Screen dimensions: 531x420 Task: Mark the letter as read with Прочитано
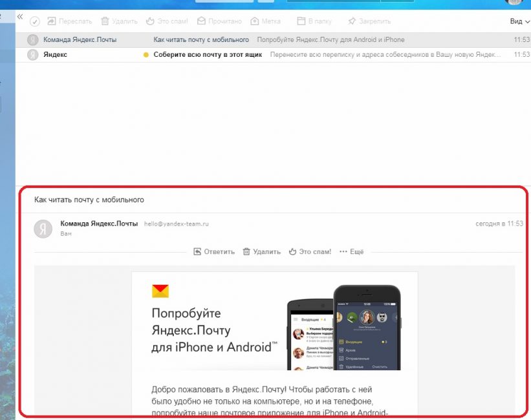[x=219, y=21]
